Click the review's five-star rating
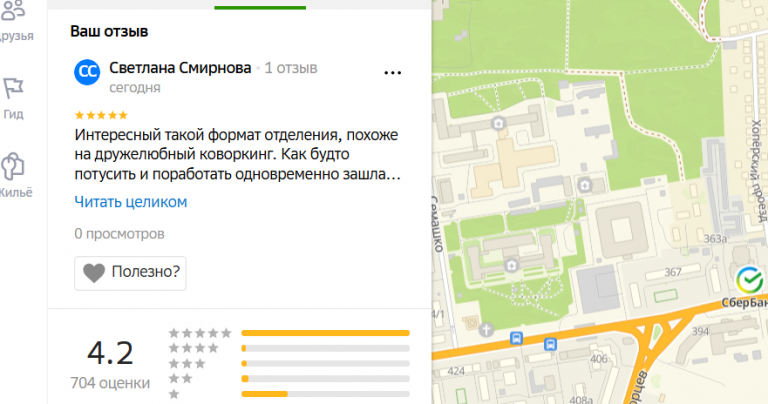 [101, 116]
